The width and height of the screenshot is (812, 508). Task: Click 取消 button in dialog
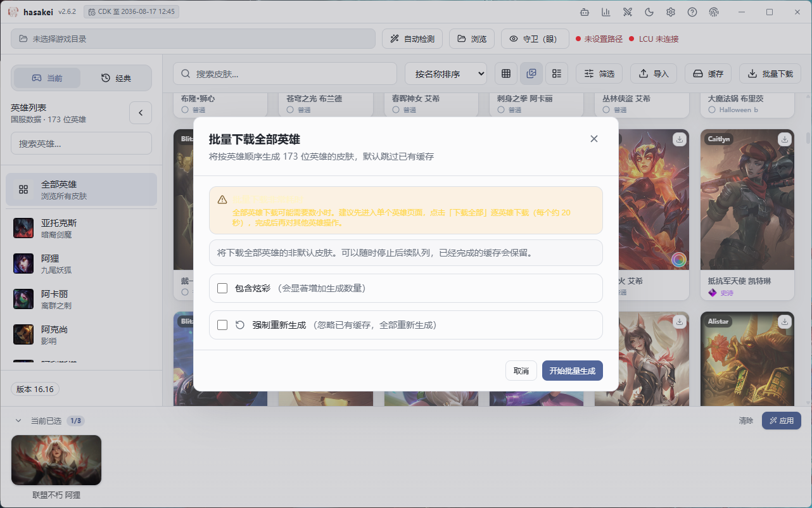pos(521,371)
